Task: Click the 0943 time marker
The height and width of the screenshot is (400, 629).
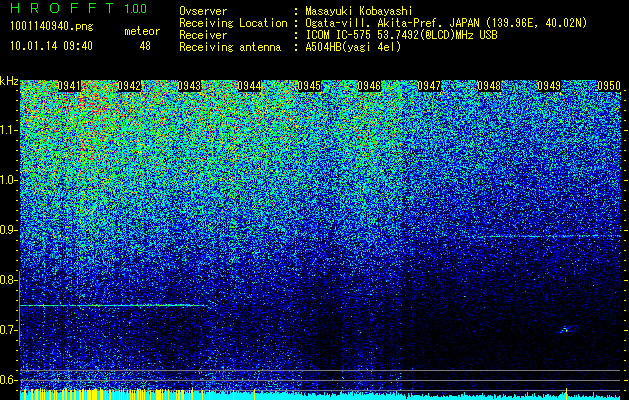Action: tap(189, 86)
